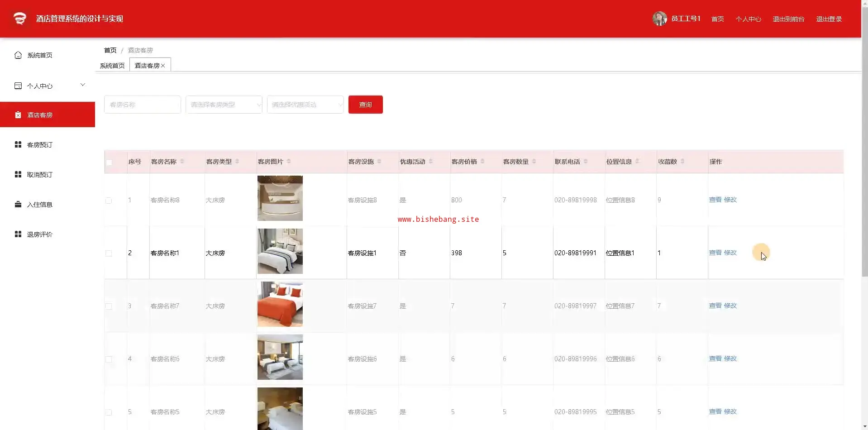868x430 pixels.
Task: Switch to the 系统首页 tab
Action: [112, 66]
